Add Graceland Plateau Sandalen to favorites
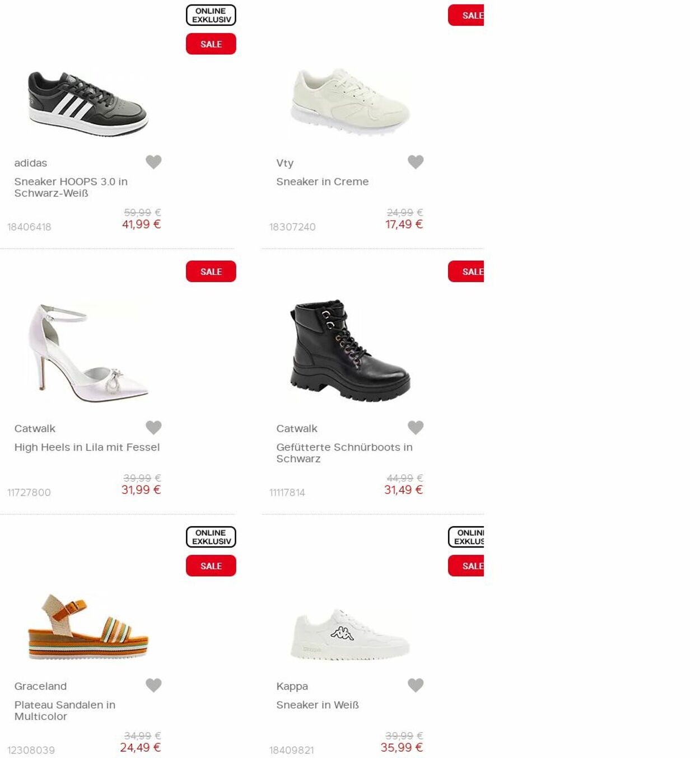This screenshot has height=758, width=700. click(x=153, y=685)
